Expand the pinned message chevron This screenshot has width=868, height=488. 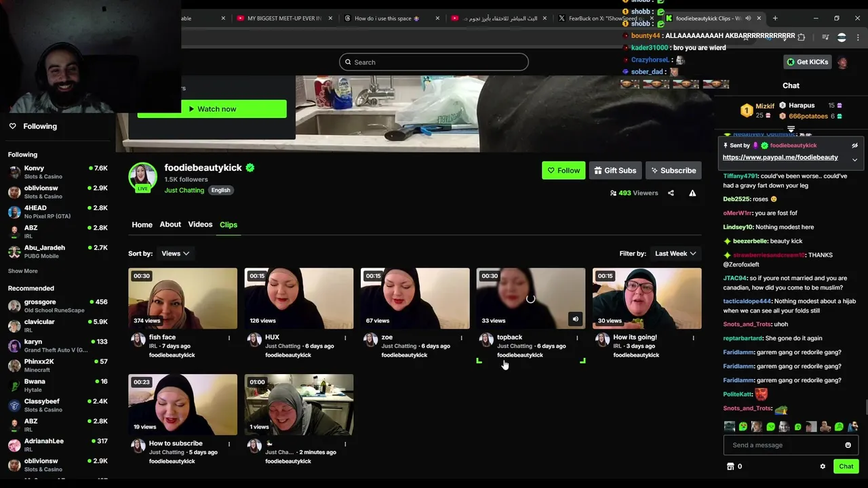click(854, 160)
